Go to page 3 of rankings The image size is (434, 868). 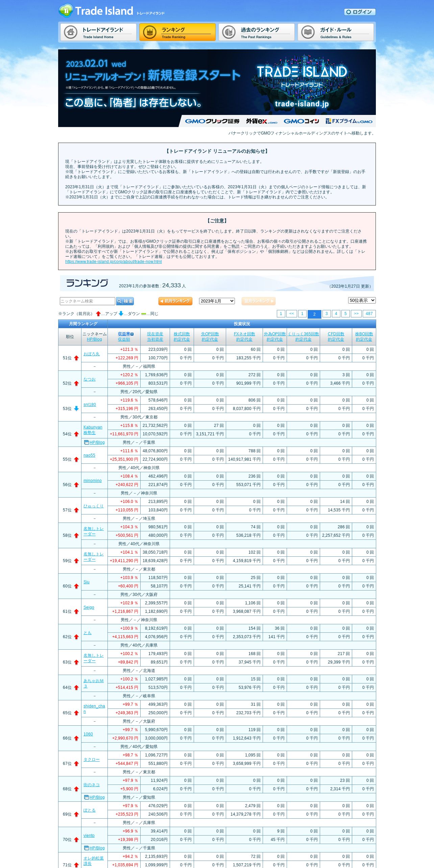(x=327, y=314)
